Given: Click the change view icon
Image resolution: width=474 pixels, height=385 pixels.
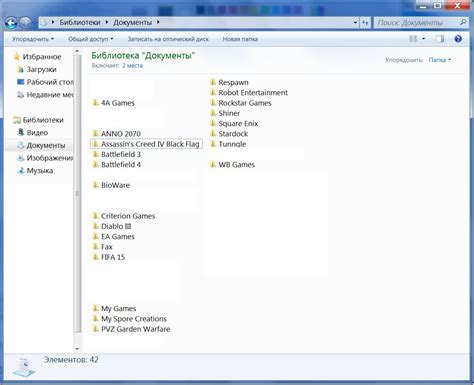Looking at the screenshot, I should (413, 39).
